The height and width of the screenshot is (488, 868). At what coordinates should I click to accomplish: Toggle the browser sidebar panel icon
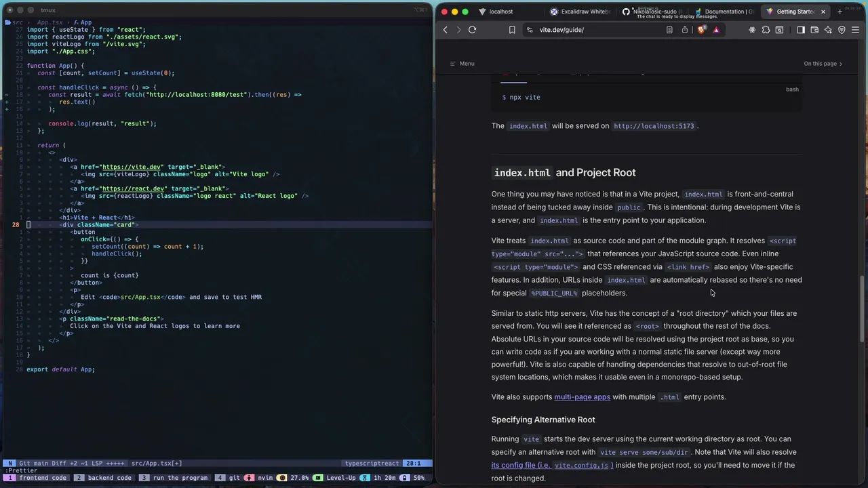pyautogui.click(x=801, y=30)
